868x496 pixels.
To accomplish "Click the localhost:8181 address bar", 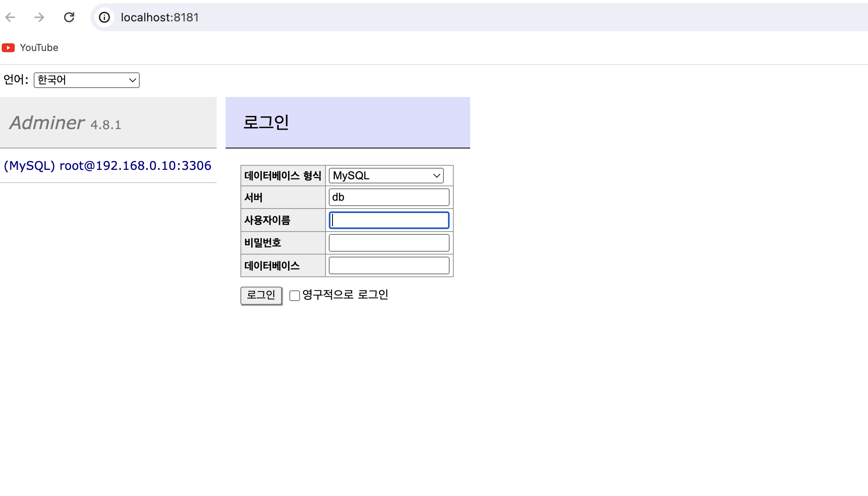I will point(411,17).
